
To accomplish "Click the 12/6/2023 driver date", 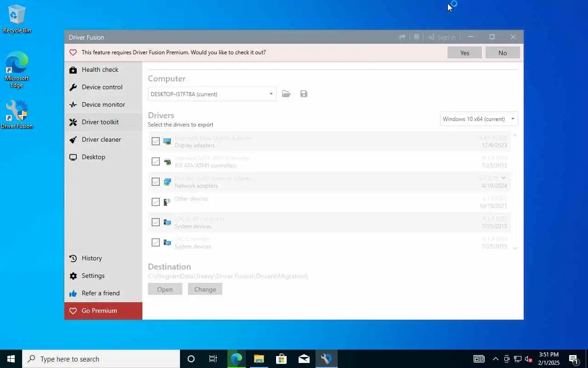I will [x=494, y=145].
